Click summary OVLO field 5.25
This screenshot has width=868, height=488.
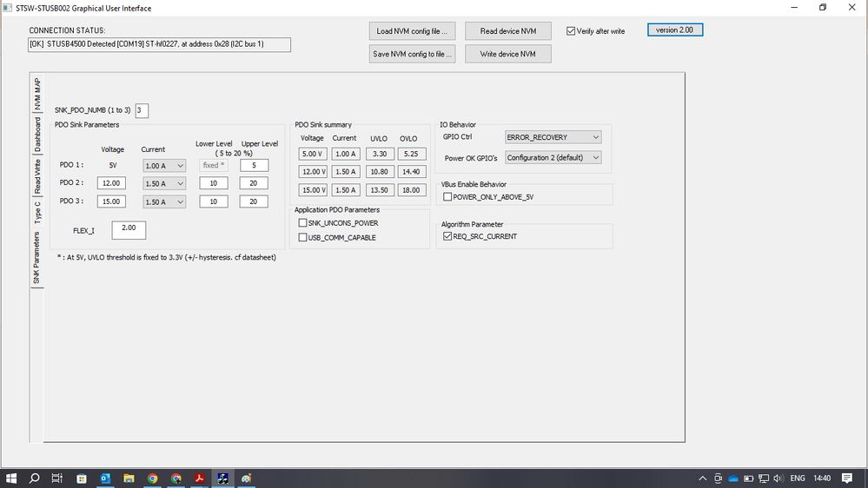[x=411, y=154]
